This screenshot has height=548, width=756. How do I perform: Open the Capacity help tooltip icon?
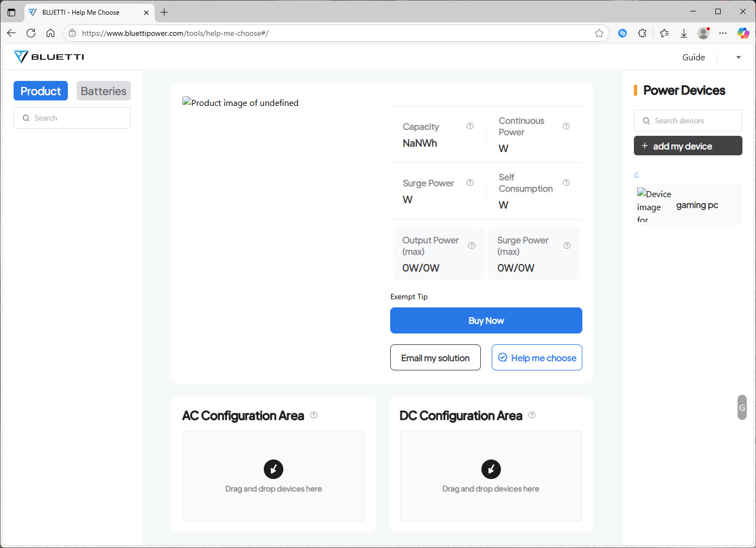(x=470, y=126)
